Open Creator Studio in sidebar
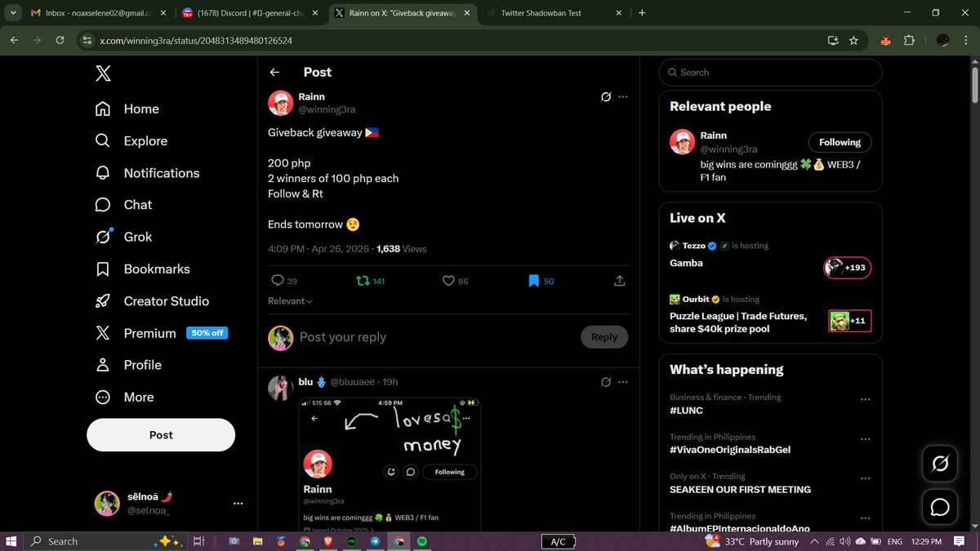 (x=152, y=301)
